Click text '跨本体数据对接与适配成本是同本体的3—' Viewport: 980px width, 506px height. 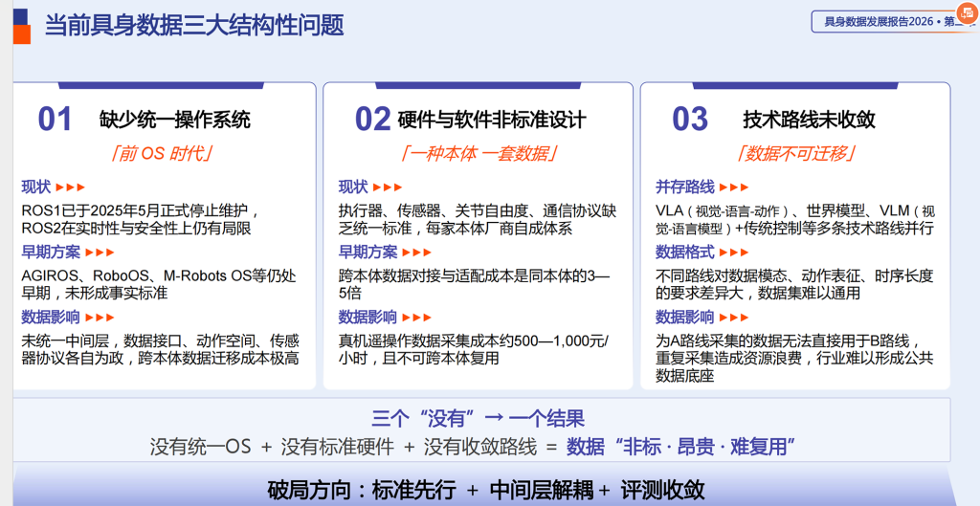pyautogui.click(x=475, y=275)
